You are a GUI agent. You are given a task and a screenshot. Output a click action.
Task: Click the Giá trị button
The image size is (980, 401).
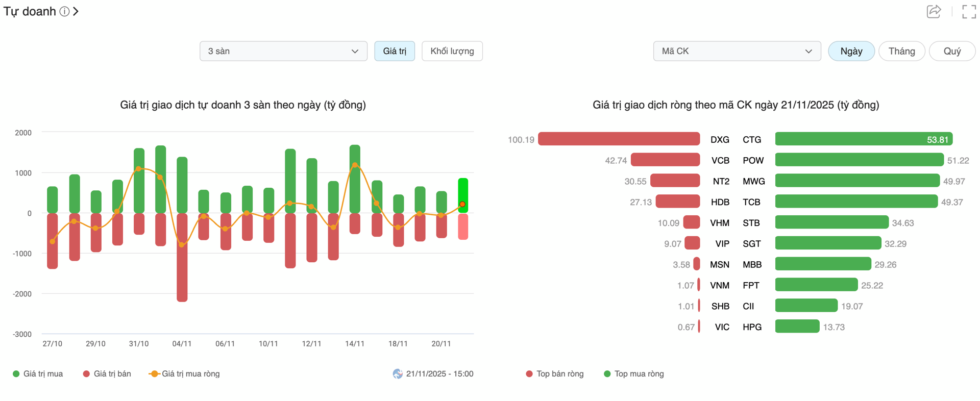395,51
